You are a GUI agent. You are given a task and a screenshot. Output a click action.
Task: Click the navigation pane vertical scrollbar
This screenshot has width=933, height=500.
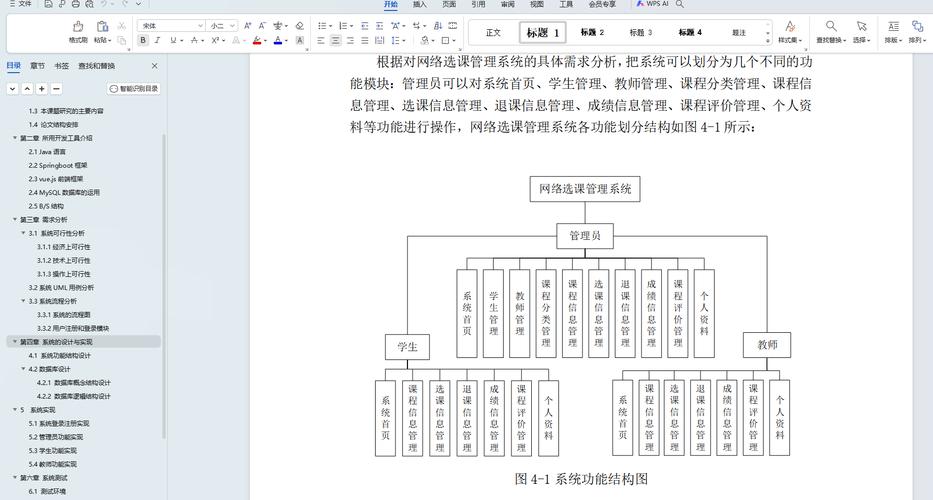tap(164, 286)
